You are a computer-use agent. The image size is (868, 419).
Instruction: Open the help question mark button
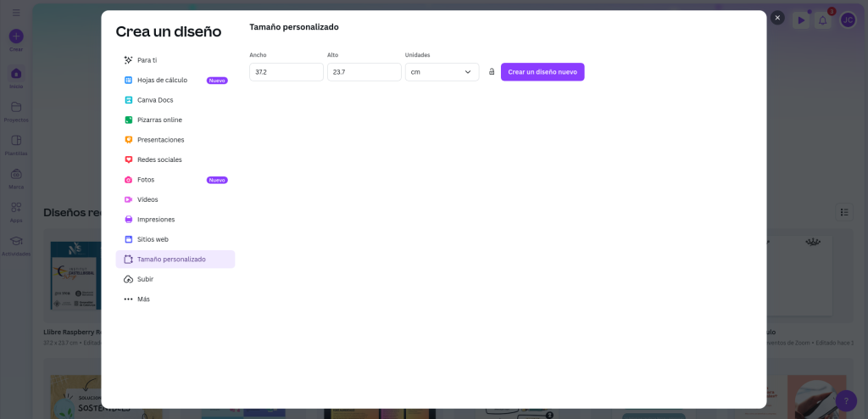(846, 400)
